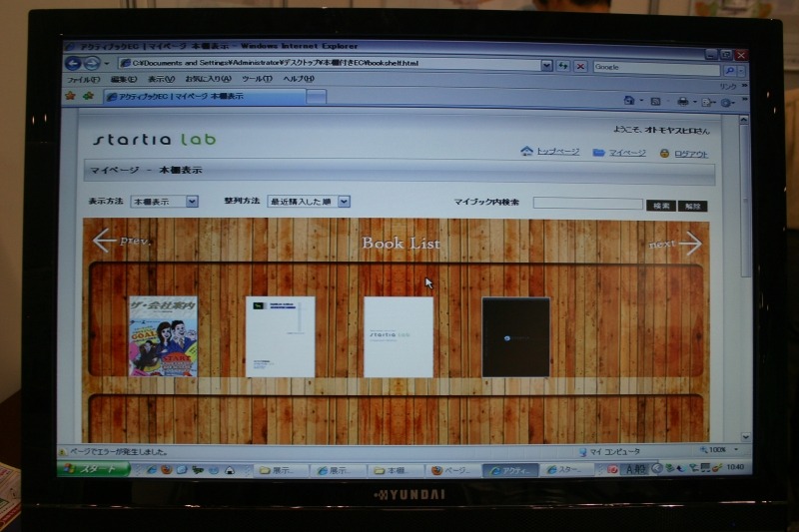Go forward with the browser Forward arrow

point(92,64)
